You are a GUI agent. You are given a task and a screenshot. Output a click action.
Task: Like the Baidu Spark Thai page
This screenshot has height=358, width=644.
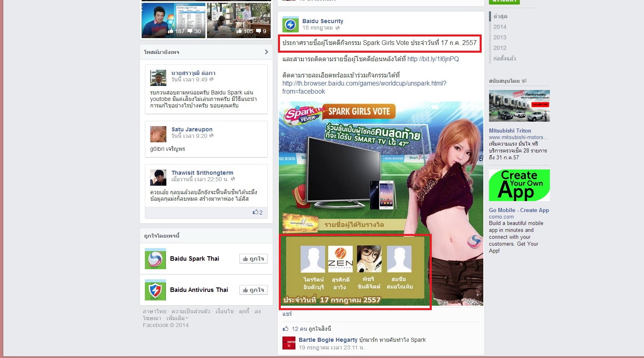point(254,259)
